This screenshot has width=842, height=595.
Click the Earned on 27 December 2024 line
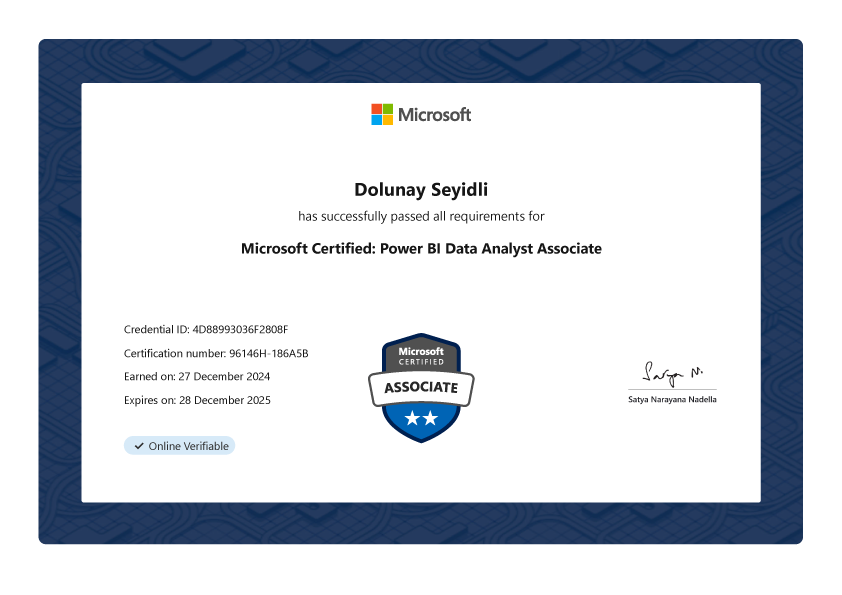coord(197,376)
